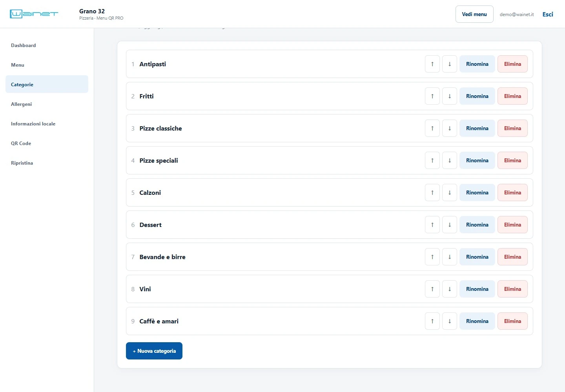Open the Ripristina section
The width and height of the screenshot is (565, 392).
coord(47,163)
